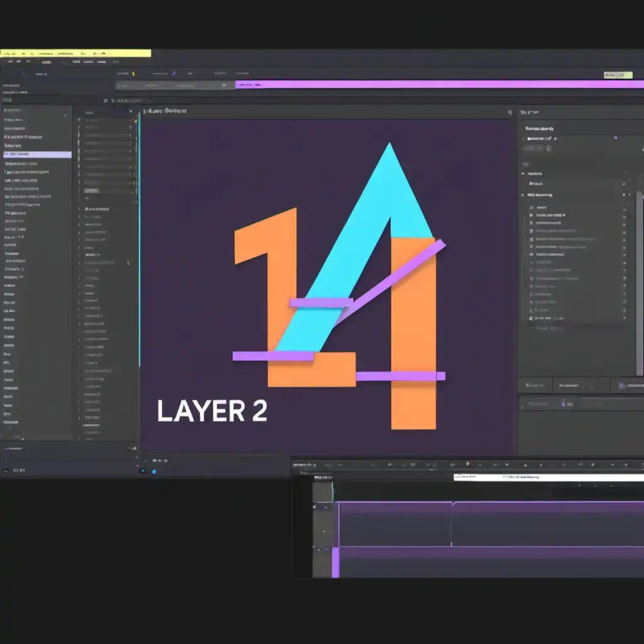The image size is (644, 644).
Task: Select the highlighted purple item in left list
Action: pos(36,154)
